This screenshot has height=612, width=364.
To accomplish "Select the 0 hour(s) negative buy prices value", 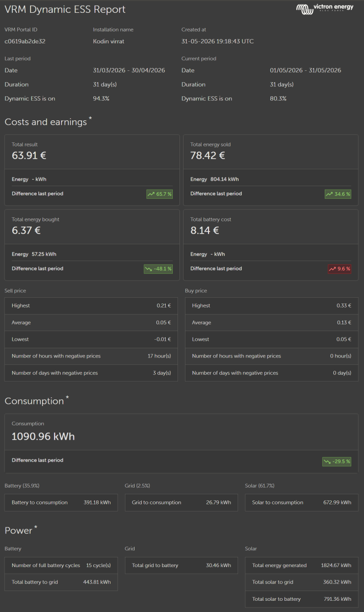I will pos(341,356).
